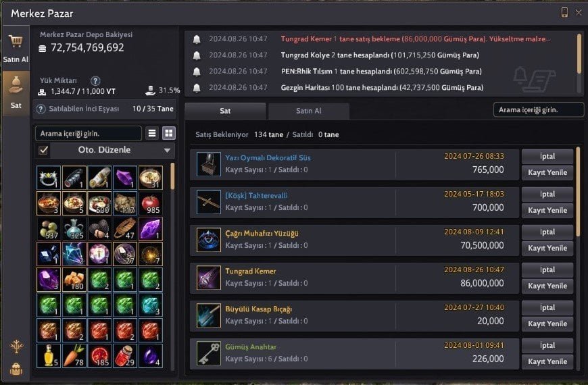The height and width of the screenshot is (385, 588).
Task: Click the sales list vertical scrollbar
Action: pos(579,259)
